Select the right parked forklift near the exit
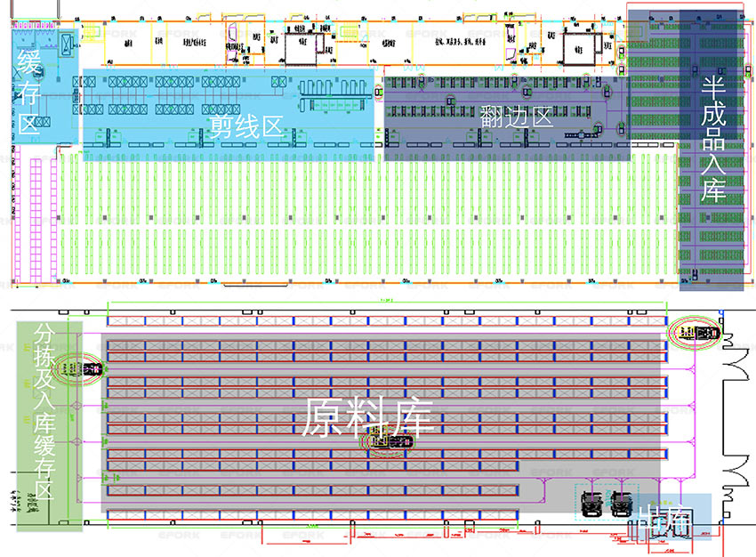The height and width of the screenshot is (557, 756). point(622,505)
